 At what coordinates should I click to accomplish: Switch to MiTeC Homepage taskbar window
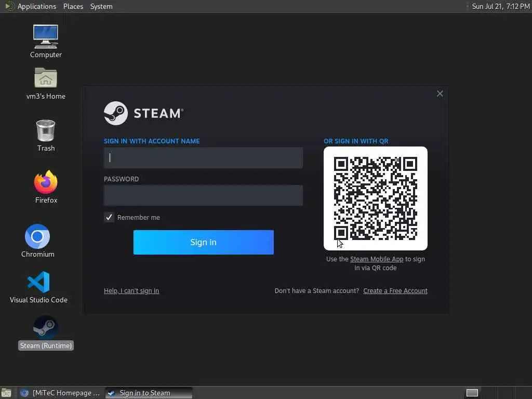[x=60, y=393]
